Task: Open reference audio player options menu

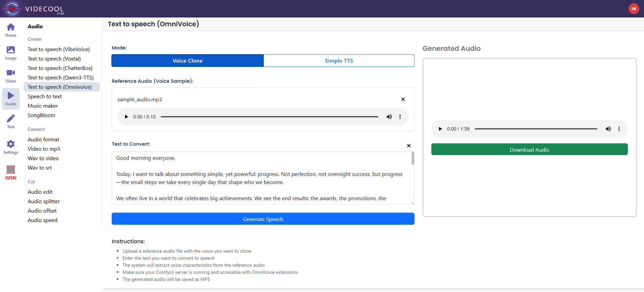Action: click(x=400, y=117)
